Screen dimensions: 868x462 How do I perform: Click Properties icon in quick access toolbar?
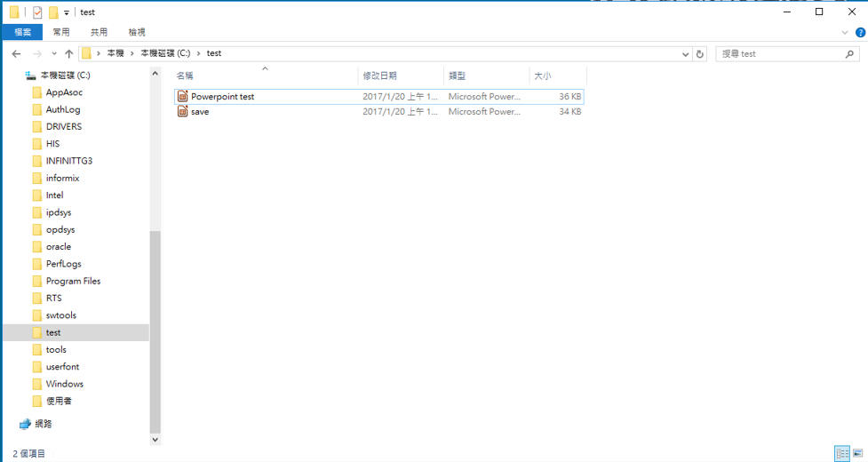point(36,12)
